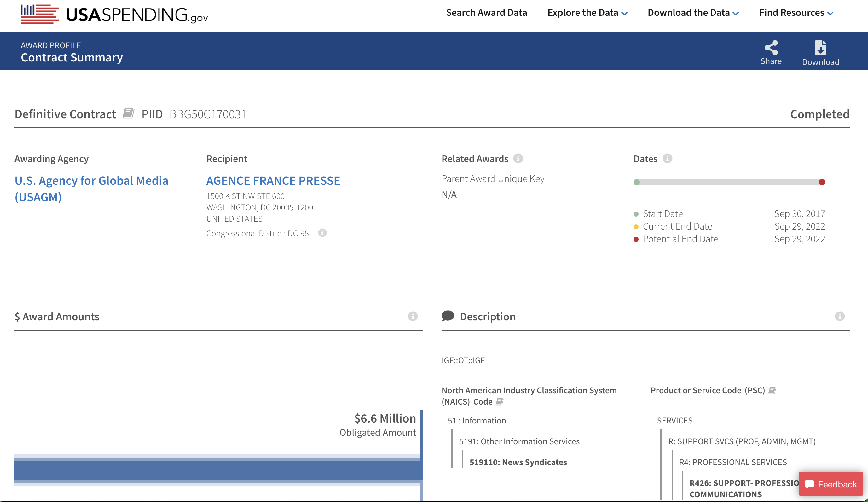Click Parent Award Unique Key N/A value
Screen dimensions: 868x502
[449, 195]
